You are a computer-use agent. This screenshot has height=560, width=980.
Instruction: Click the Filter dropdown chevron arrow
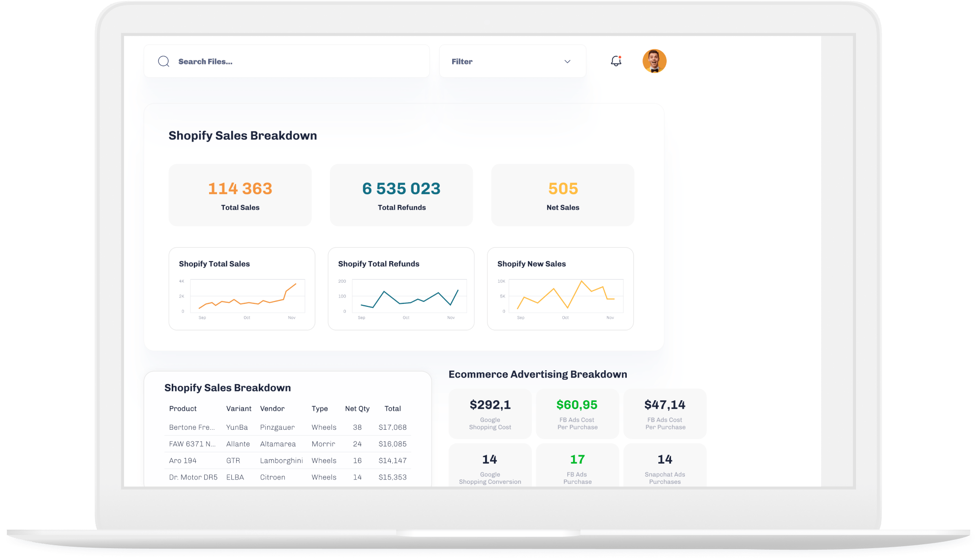point(567,61)
